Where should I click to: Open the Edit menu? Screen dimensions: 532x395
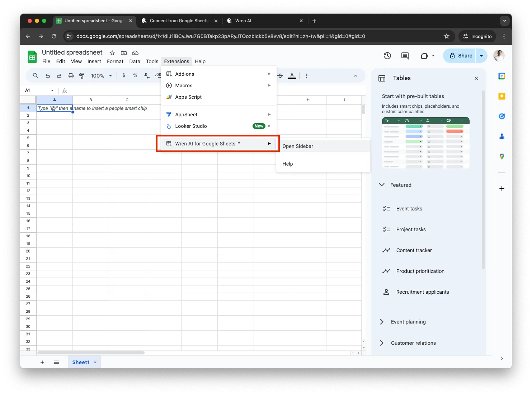pyautogui.click(x=61, y=61)
